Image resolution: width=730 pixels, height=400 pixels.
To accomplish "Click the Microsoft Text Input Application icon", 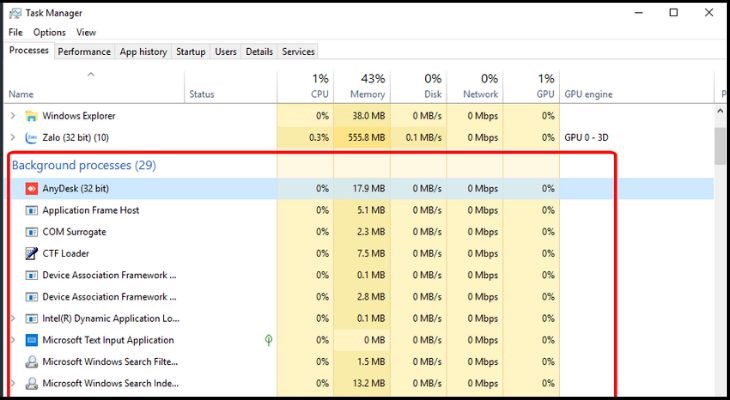I will [31, 340].
